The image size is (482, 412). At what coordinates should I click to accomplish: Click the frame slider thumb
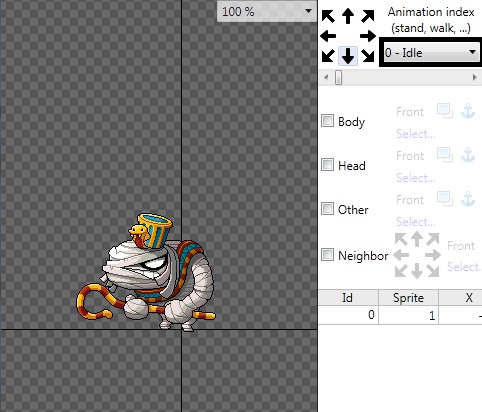click(338, 77)
